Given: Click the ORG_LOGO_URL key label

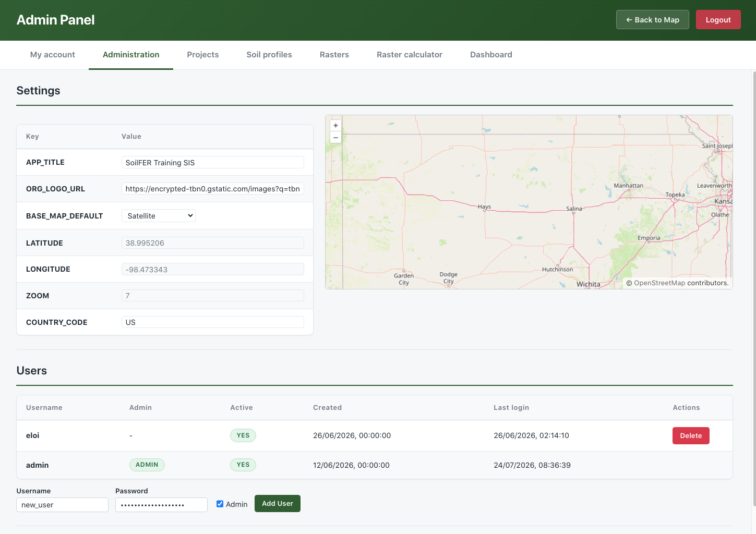Looking at the screenshot, I should coord(55,189).
